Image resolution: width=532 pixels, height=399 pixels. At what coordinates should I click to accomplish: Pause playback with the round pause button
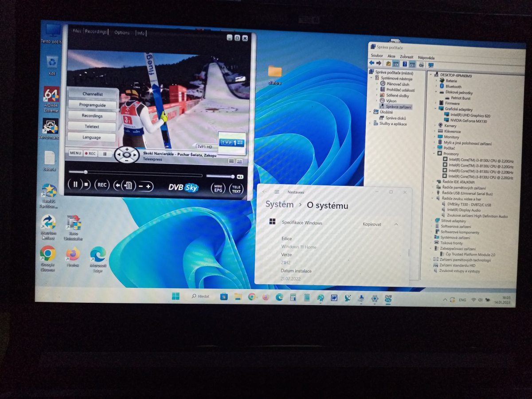pyautogui.click(x=75, y=184)
